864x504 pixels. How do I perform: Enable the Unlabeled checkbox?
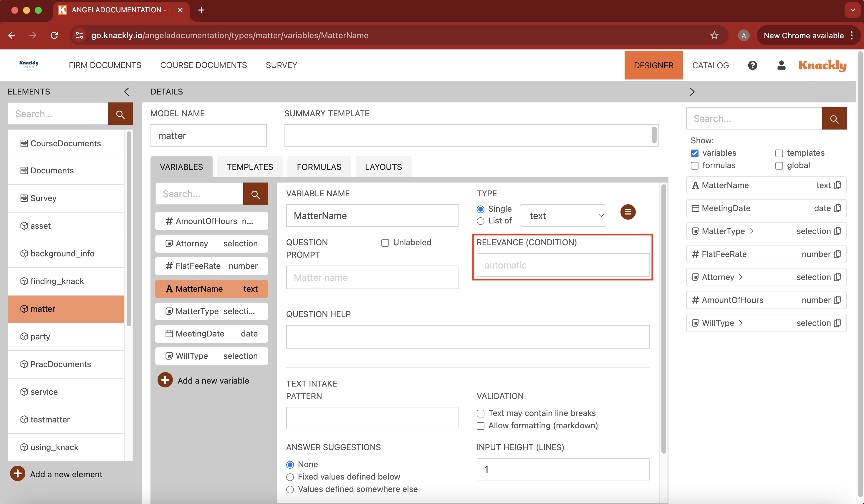385,243
